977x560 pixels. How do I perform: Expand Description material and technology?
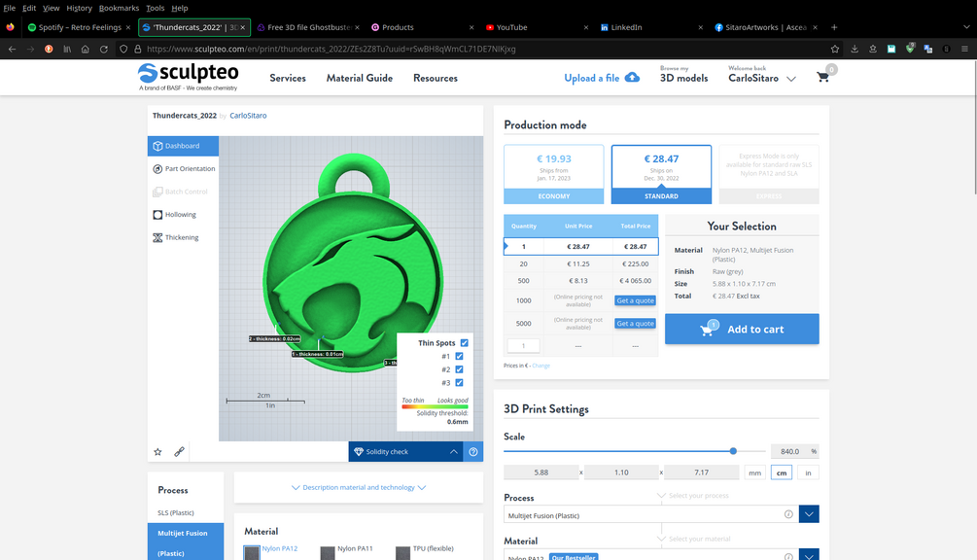(x=359, y=488)
